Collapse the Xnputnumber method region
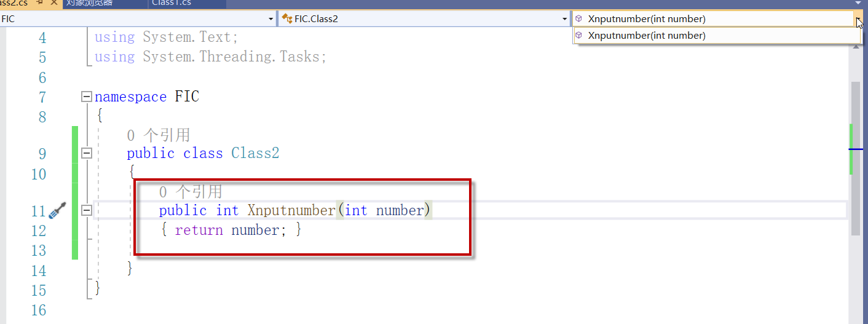The height and width of the screenshot is (324, 868). 87,210
